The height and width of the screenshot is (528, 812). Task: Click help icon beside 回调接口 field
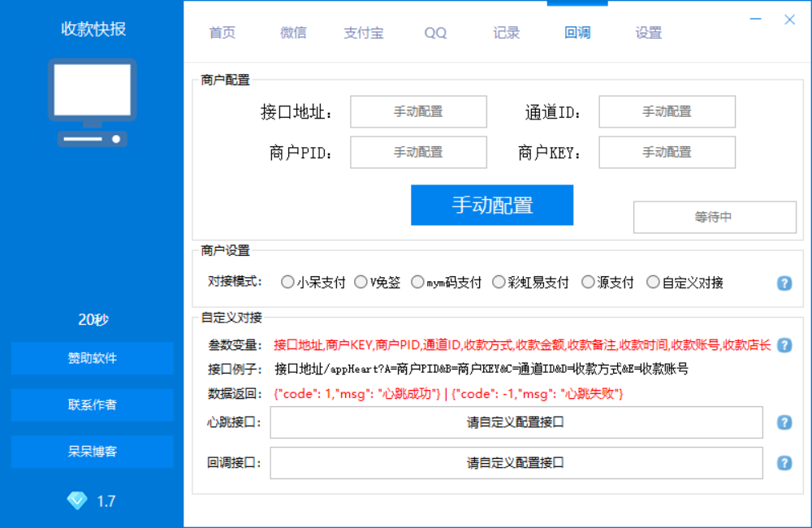pyautogui.click(x=784, y=463)
